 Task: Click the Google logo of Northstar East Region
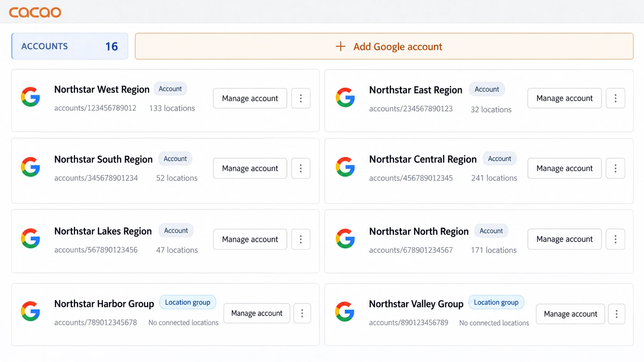pyautogui.click(x=345, y=97)
